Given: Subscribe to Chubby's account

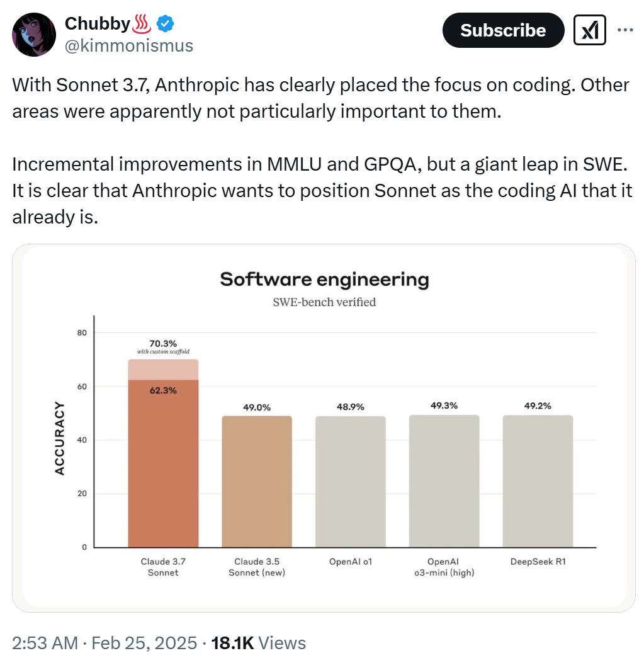Looking at the screenshot, I should coord(503,30).
